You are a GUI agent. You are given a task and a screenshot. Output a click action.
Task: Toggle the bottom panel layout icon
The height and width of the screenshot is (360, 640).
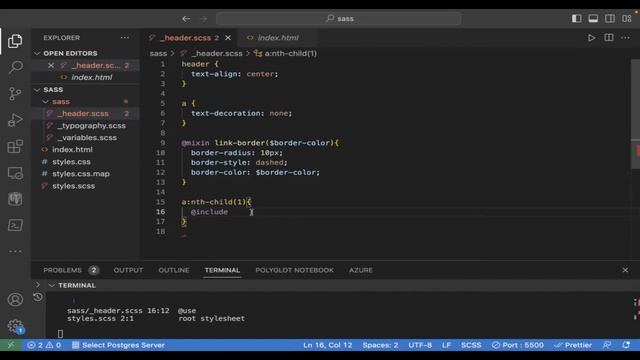point(593,18)
